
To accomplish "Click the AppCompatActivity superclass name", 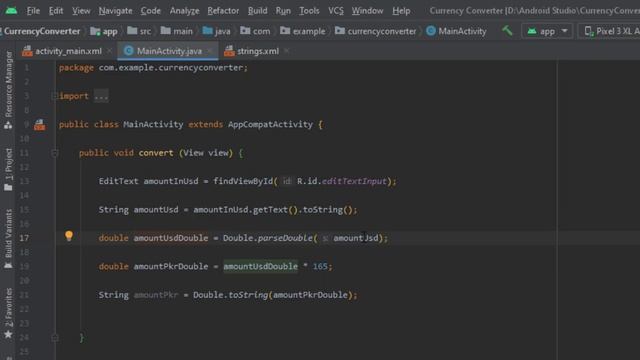I will coord(270,124).
